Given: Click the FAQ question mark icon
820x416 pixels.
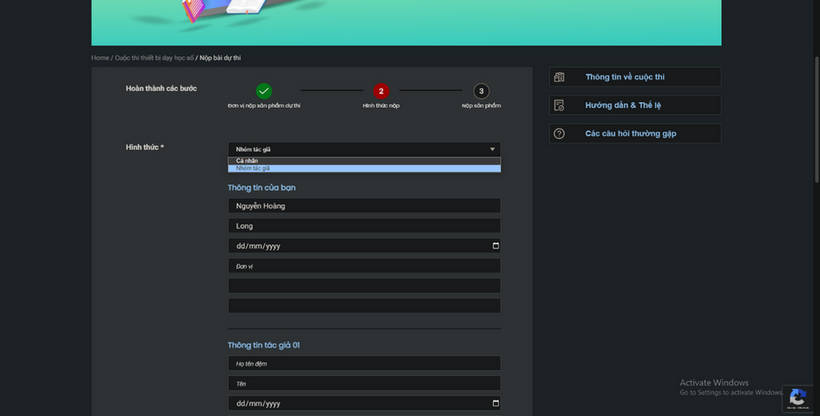Looking at the screenshot, I should (x=559, y=133).
